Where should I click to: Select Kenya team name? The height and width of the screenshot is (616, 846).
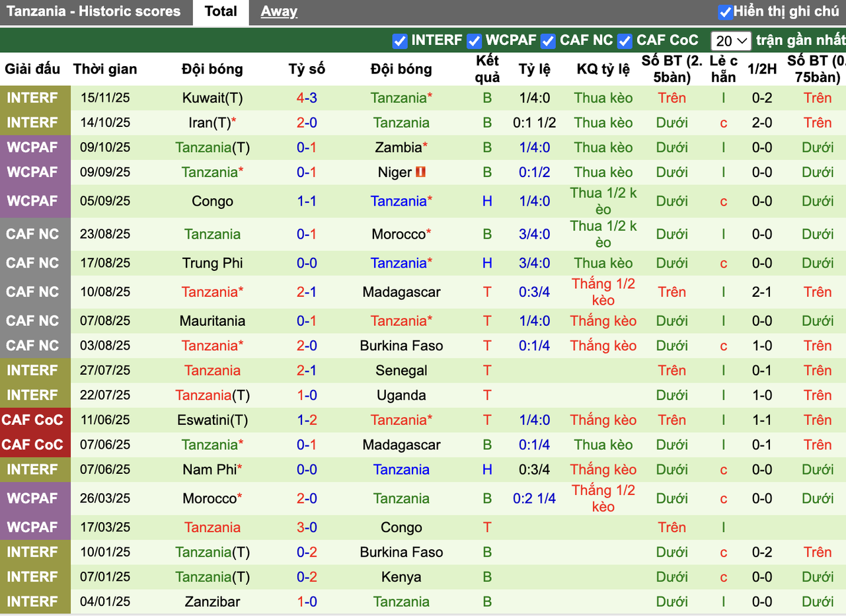(401, 577)
